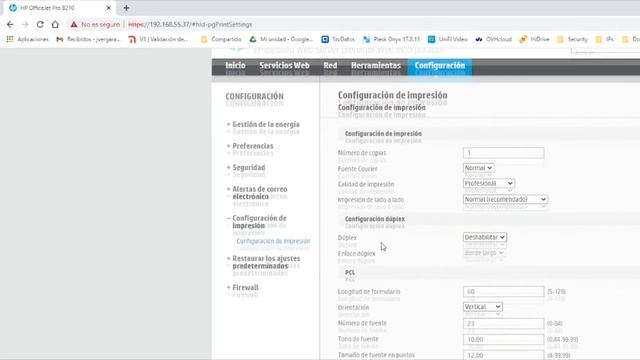Open the Configuración de impresión sublink

[x=273, y=241]
